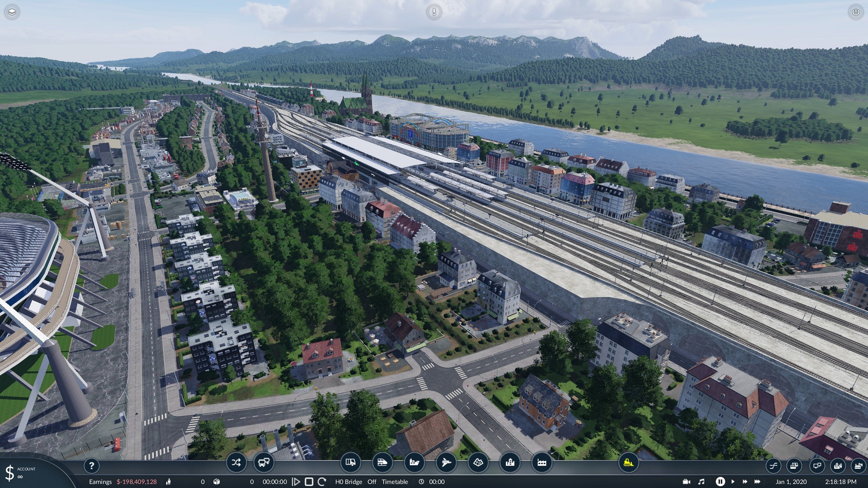Open the town buildings construction menu
The image size is (868, 488).
[510, 463]
